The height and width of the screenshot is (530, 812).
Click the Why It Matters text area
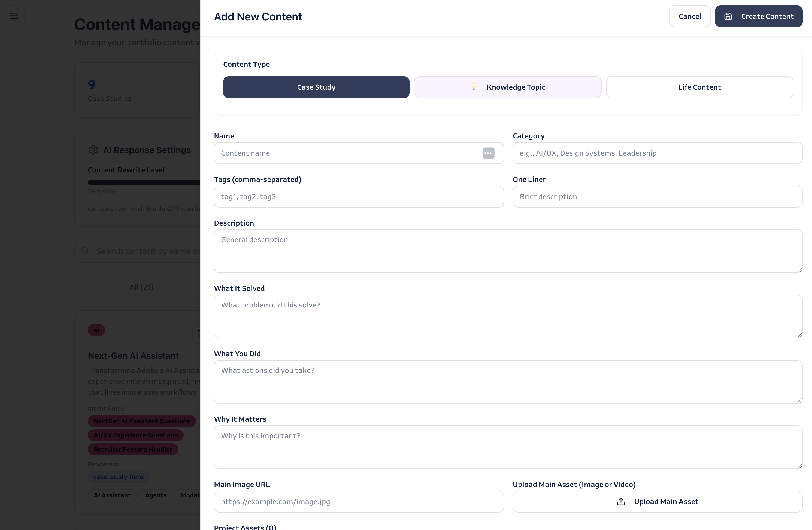(508, 447)
